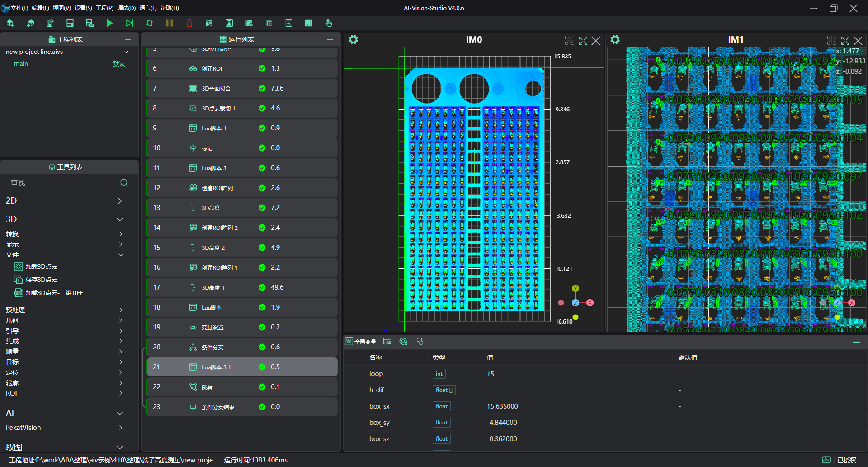Click the flask lab icon in toolbar

229,23
